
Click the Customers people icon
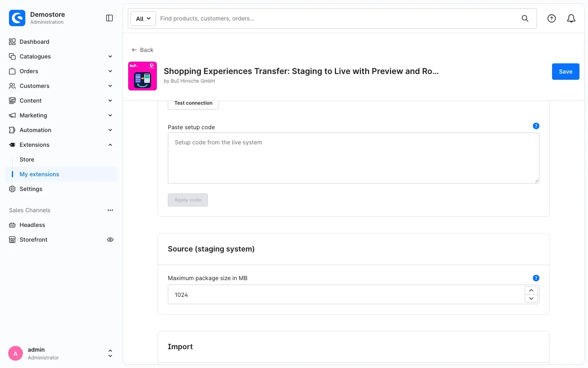12,86
